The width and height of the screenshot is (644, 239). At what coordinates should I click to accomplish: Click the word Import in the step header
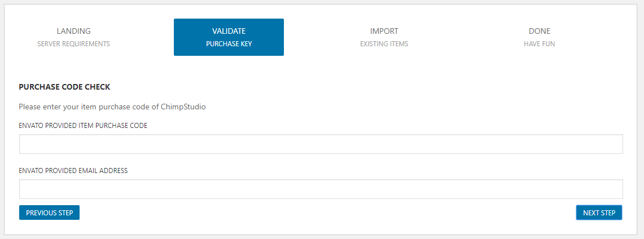384,31
